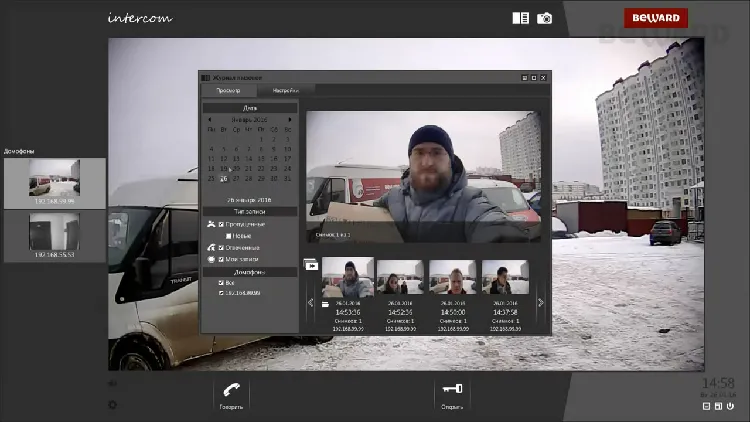
Task: Click the missed calls icon
Action: pyautogui.click(x=211, y=224)
